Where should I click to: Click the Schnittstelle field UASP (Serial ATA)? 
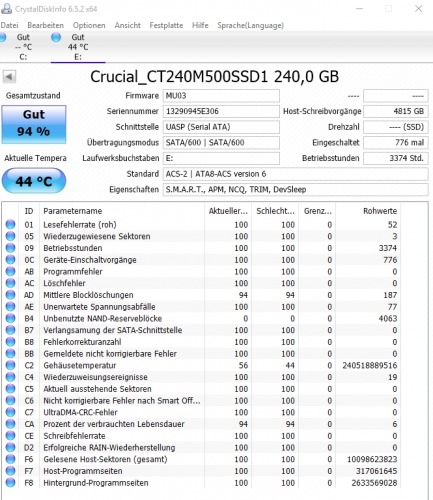(x=221, y=127)
